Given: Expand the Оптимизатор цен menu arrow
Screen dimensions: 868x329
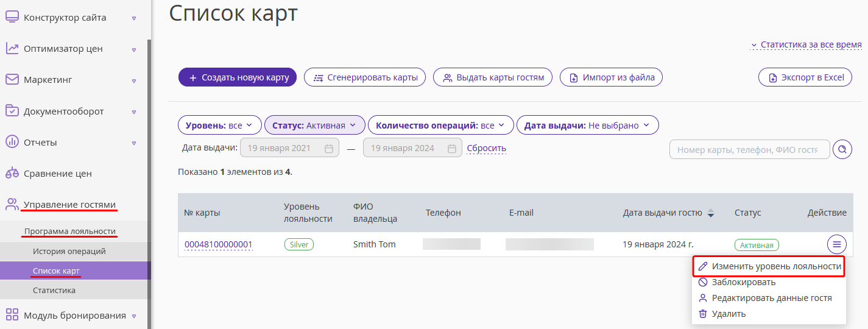Looking at the screenshot, I should point(134,49).
